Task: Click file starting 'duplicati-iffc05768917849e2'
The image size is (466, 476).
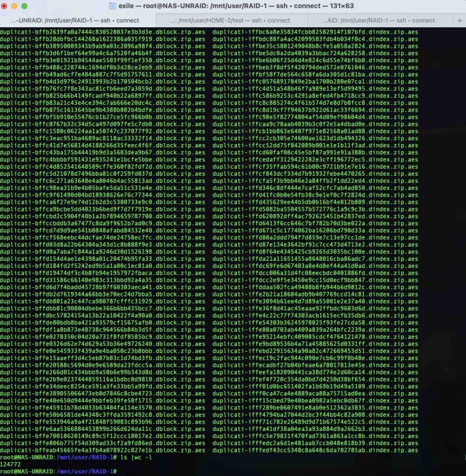Action: 315,81
